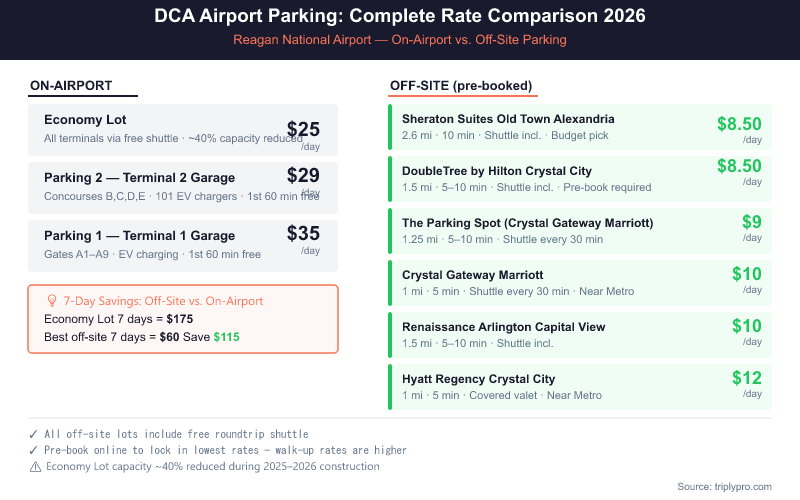Click the checkmark next to the pre-book online note
Viewport: 800px width, 500px height.
(x=35, y=450)
